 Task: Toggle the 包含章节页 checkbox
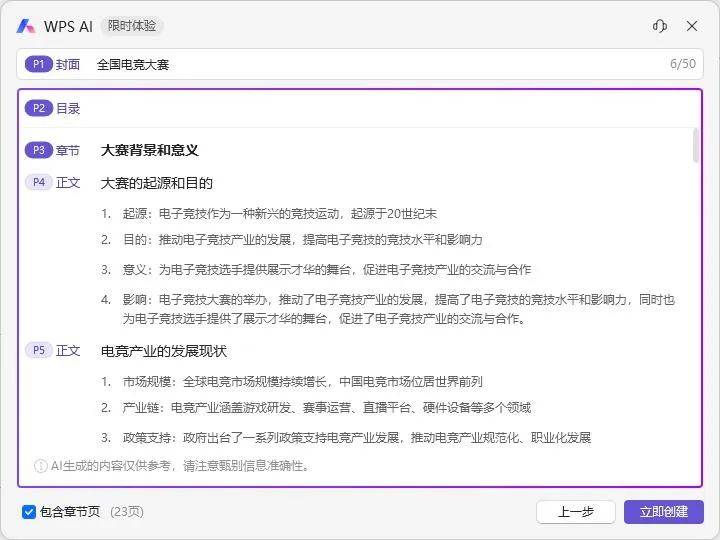coord(29,512)
